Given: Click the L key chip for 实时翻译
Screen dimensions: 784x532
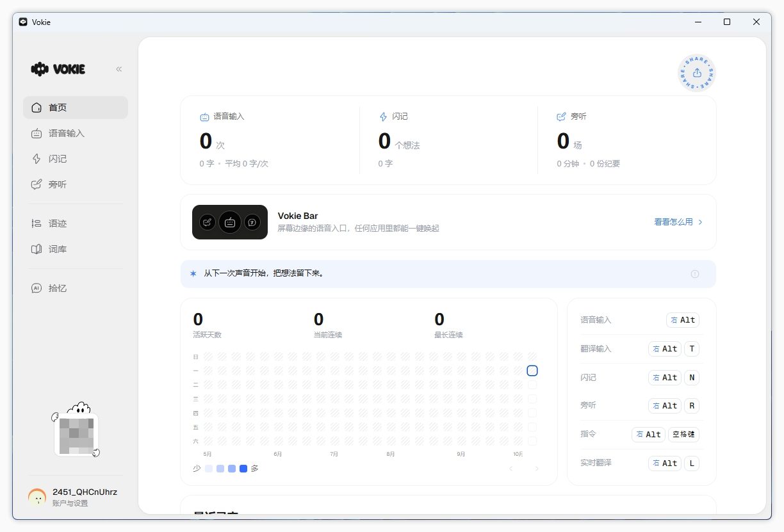Looking at the screenshot, I should [692, 463].
